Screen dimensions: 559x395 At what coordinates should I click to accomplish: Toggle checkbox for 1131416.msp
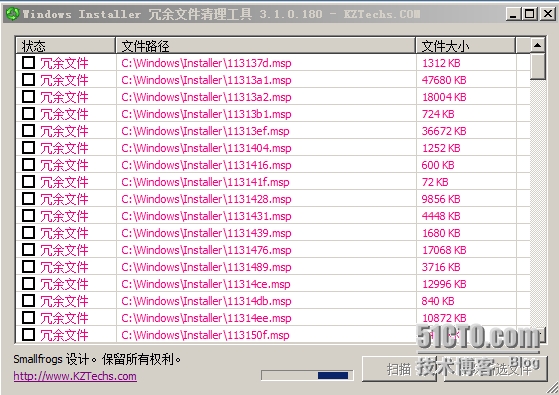coord(29,165)
